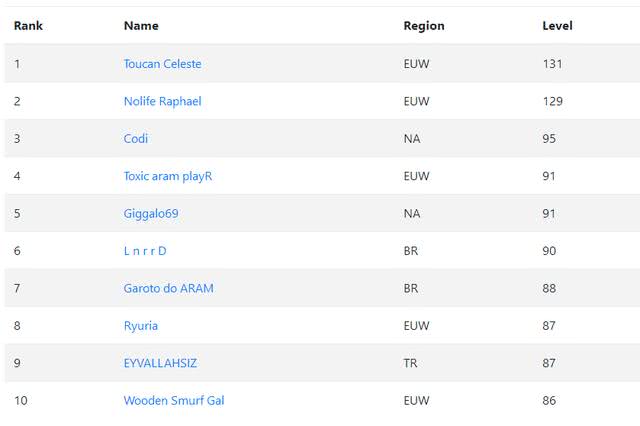
Task: Open Nolife Raphael profile link
Action: [x=162, y=101]
